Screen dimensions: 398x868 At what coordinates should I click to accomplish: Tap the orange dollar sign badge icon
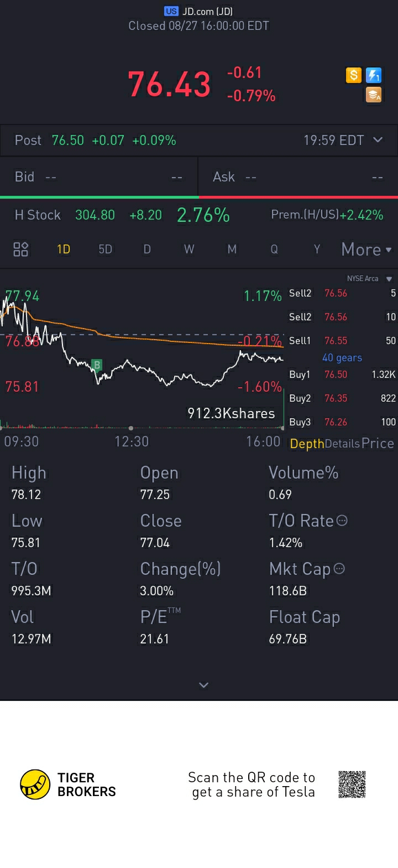353,75
